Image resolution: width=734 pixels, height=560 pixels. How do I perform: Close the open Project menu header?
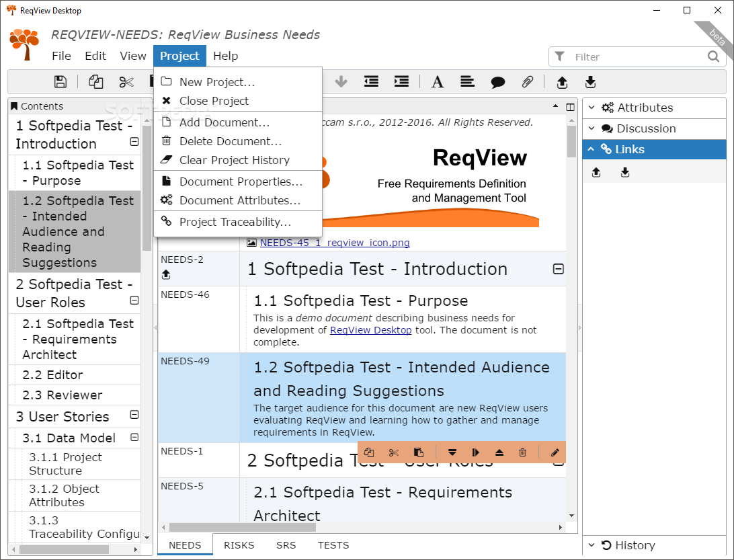[x=179, y=56]
